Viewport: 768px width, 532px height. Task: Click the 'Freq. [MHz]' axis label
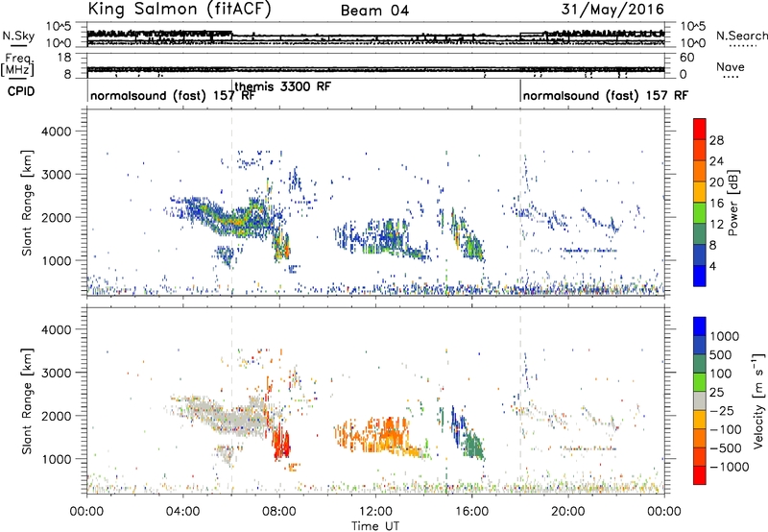click(19, 65)
